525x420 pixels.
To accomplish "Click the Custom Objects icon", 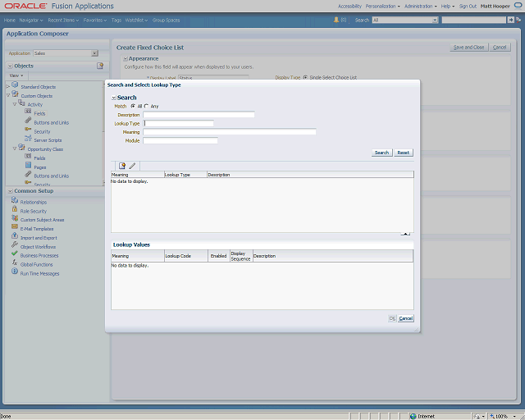I will click(15, 94).
